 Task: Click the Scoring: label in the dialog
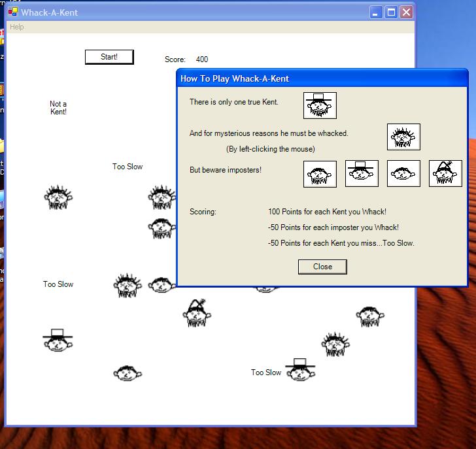click(x=203, y=212)
